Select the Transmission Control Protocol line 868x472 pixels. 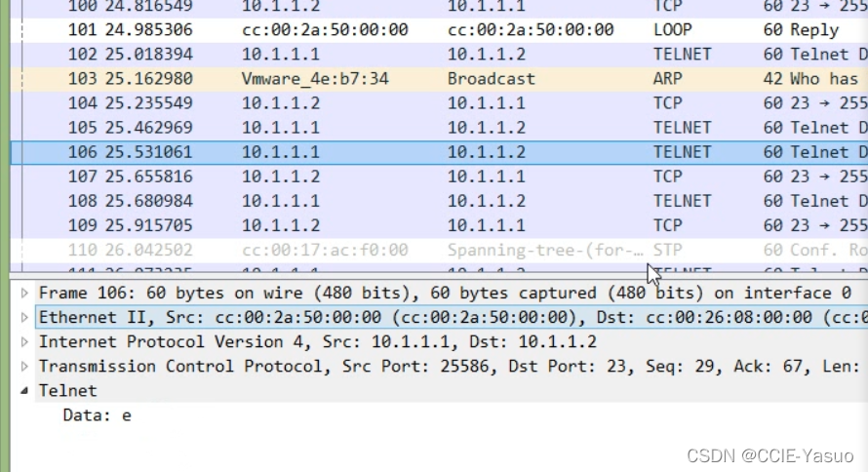[x=449, y=366]
